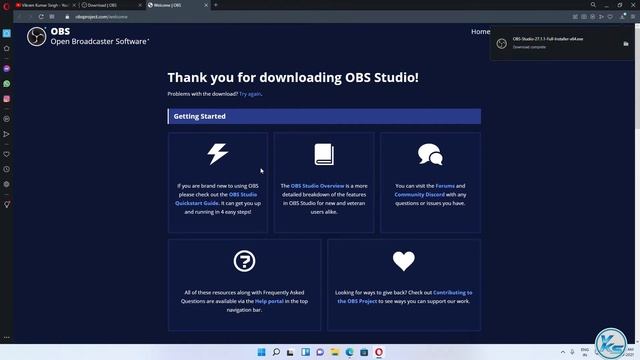Click the lightning bolt Quickstart icon

coord(218,154)
